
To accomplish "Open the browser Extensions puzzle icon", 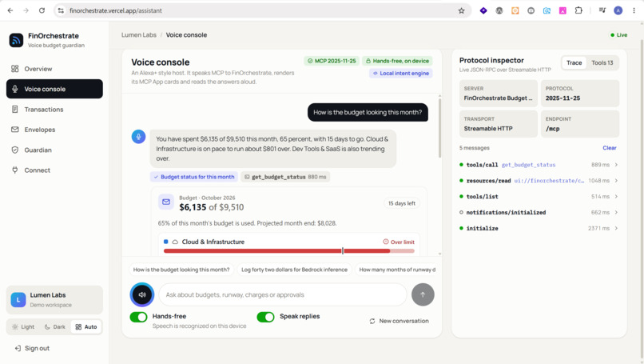I will tap(578, 10).
